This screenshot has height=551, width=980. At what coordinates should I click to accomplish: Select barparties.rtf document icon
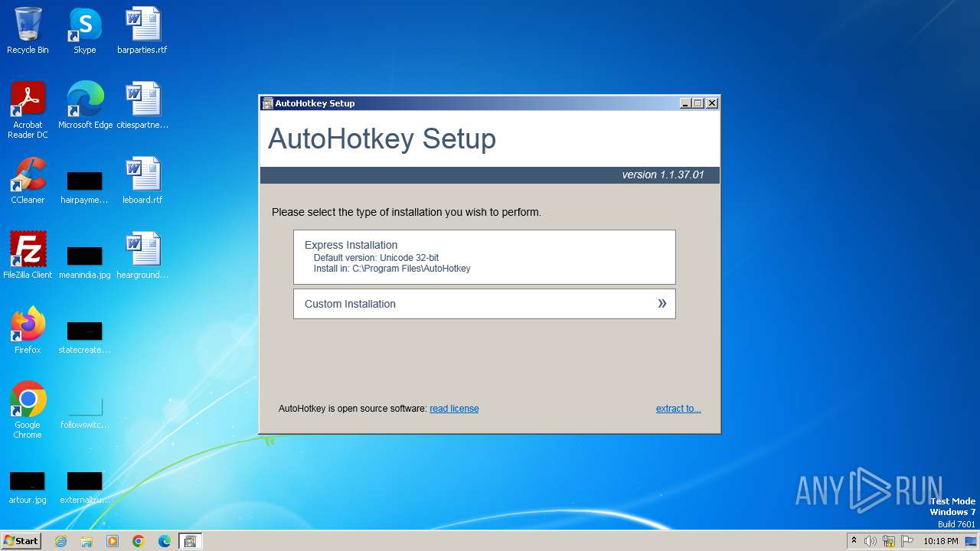(142, 31)
